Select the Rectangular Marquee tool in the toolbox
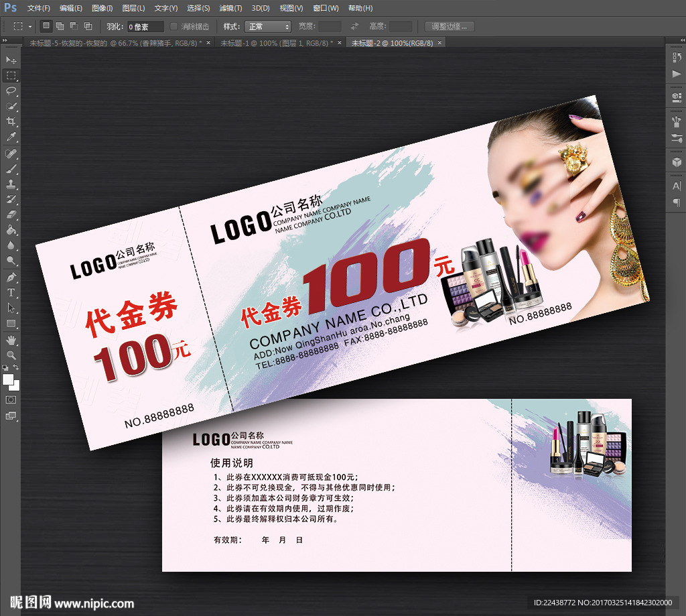 11,75
